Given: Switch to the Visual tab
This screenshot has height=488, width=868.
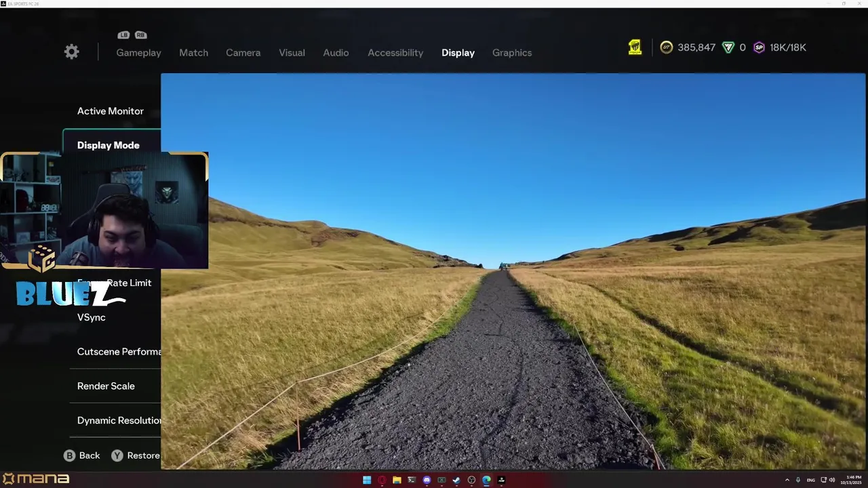Looking at the screenshot, I should 292,53.
